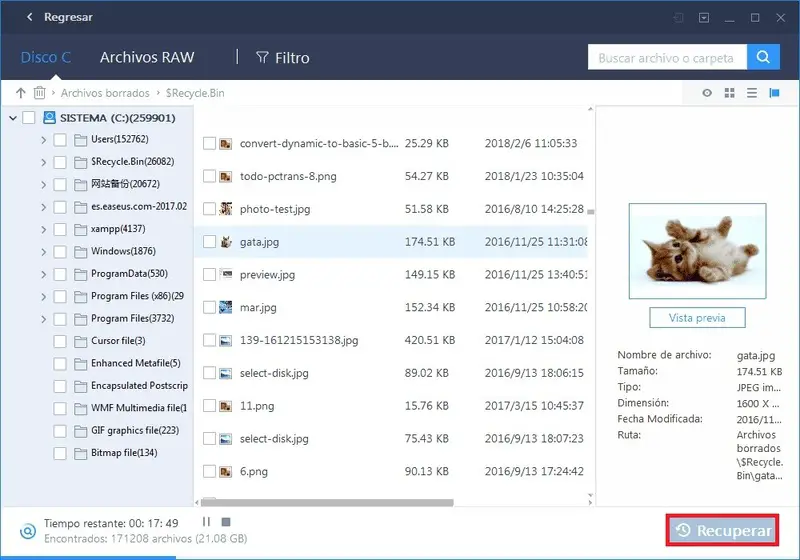Go to Archivos borrados breadcrumb
800x560 pixels.
[x=105, y=93]
